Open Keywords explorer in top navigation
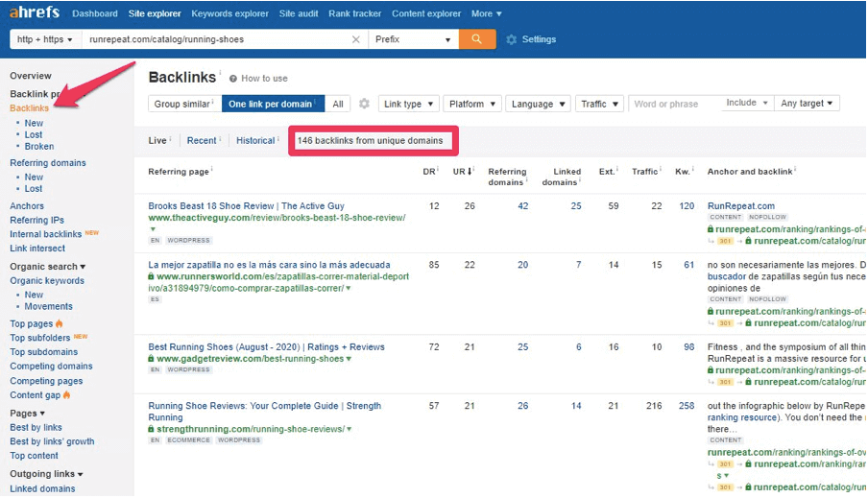Screen dimensions: 868x498 (x=229, y=13)
